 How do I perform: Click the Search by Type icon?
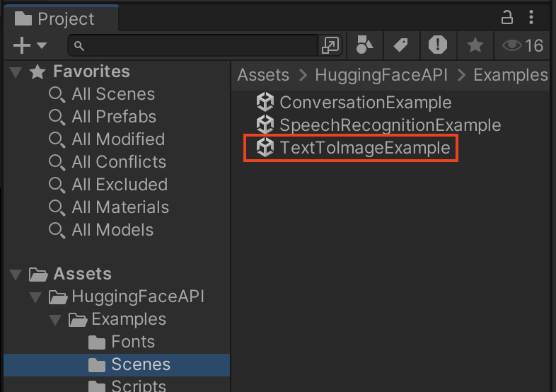click(x=364, y=45)
